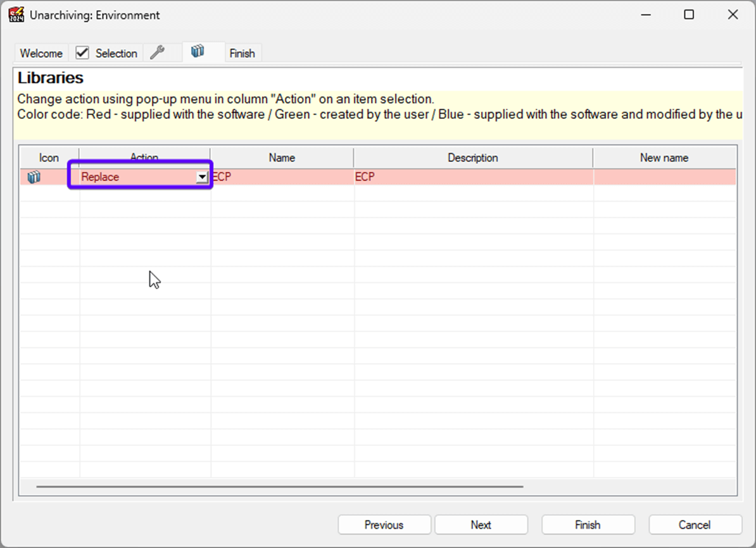This screenshot has width=756, height=548.
Task: Click the checkmark icon on Selection tab
Action: click(x=82, y=53)
